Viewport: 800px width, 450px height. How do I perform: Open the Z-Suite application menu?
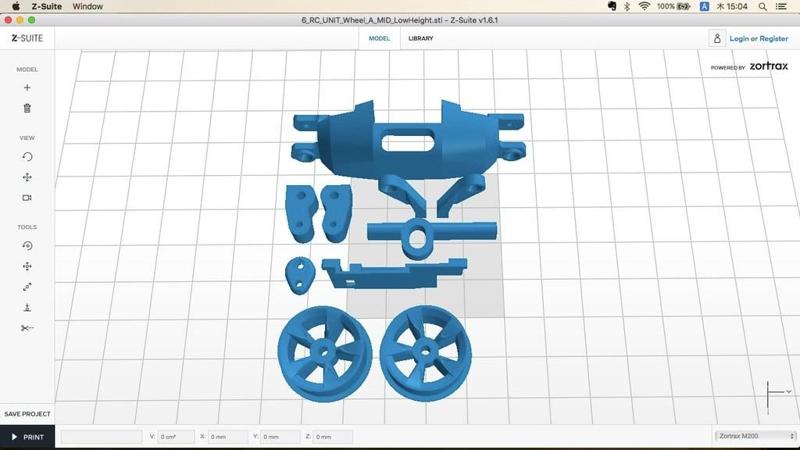click(46, 6)
